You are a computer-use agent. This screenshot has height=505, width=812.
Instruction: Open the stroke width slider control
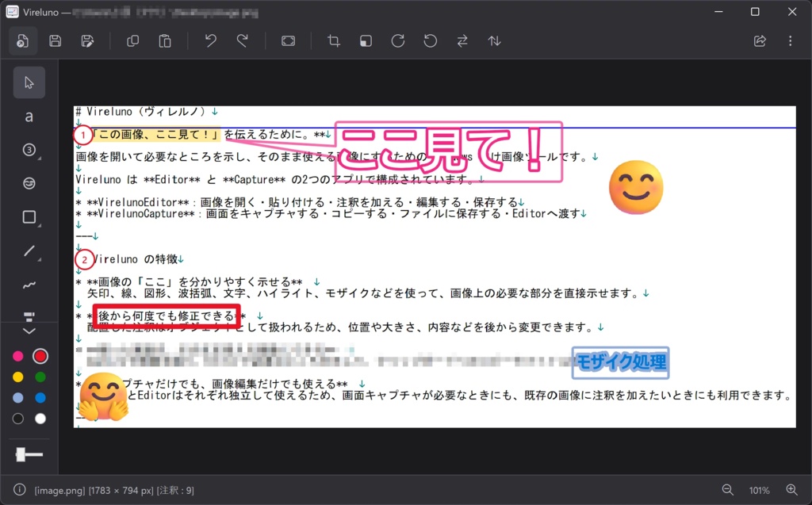point(29,455)
